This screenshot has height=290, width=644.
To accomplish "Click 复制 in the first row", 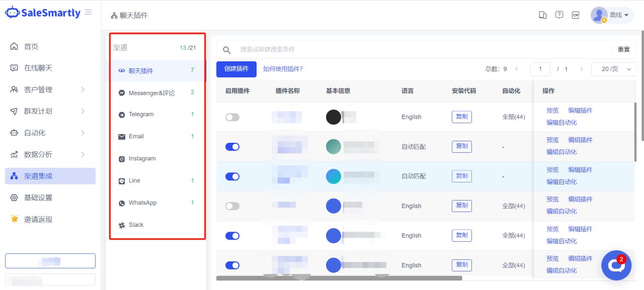I will (x=462, y=117).
